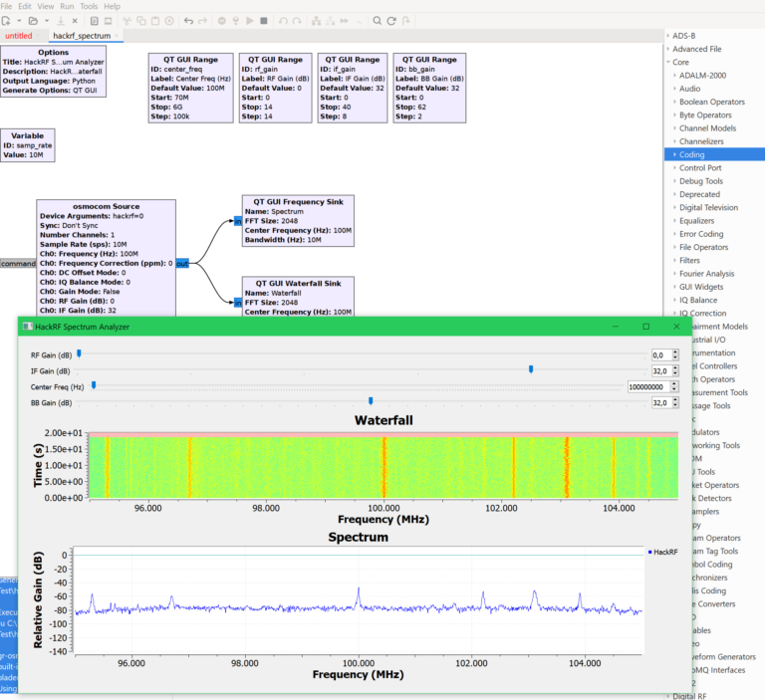Screen dimensions: 765x700
Task: Select Fourier Analysis in block tree
Action: (706, 274)
